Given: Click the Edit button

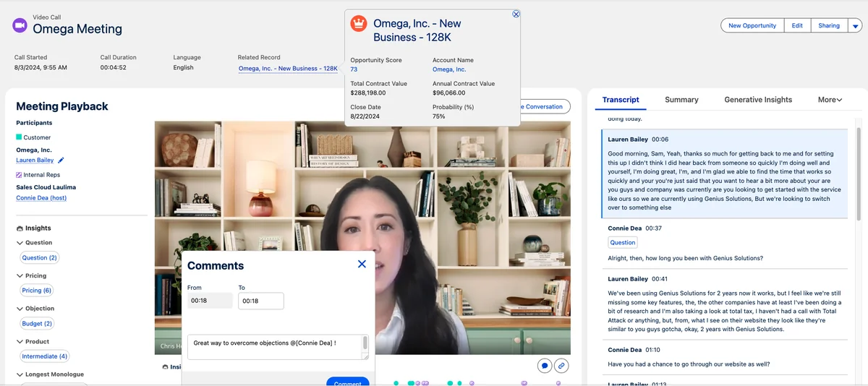Looking at the screenshot, I should click(x=797, y=25).
